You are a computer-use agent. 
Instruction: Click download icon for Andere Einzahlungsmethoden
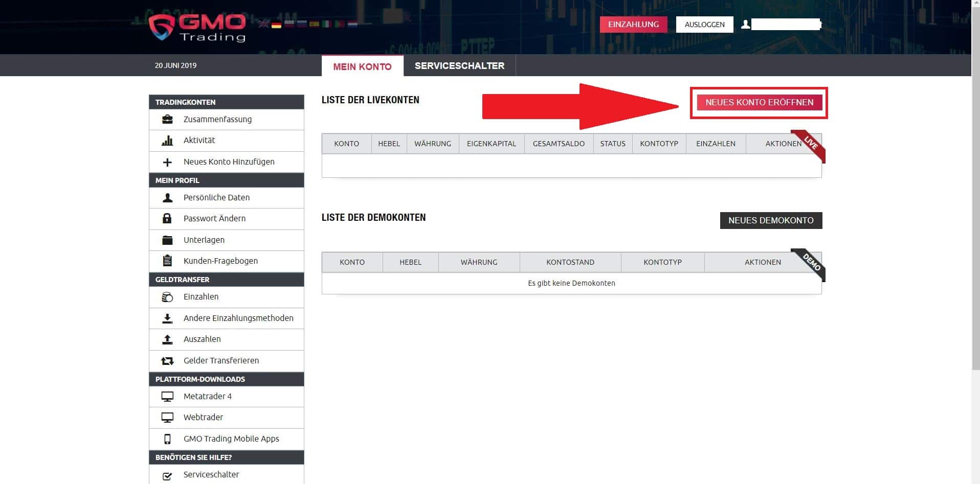tap(167, 318)
